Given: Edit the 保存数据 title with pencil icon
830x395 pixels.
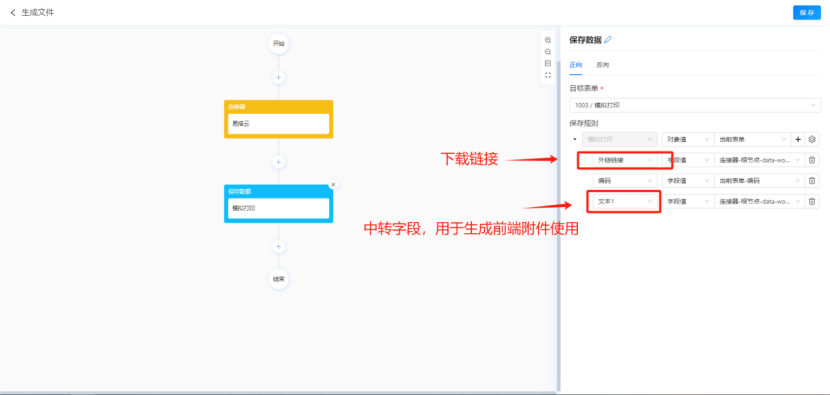Looking at the screenshot, I should (608, 40).
